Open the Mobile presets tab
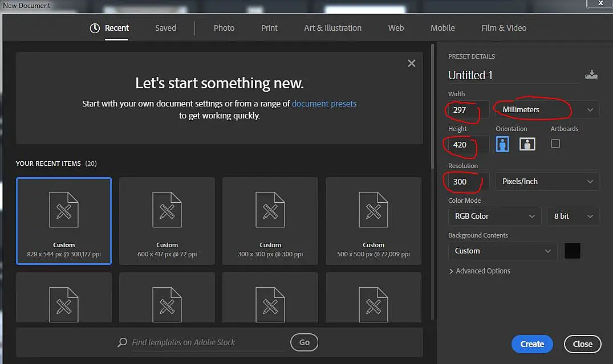This screenshot has height=364, width=613. [x=443, y=28]
